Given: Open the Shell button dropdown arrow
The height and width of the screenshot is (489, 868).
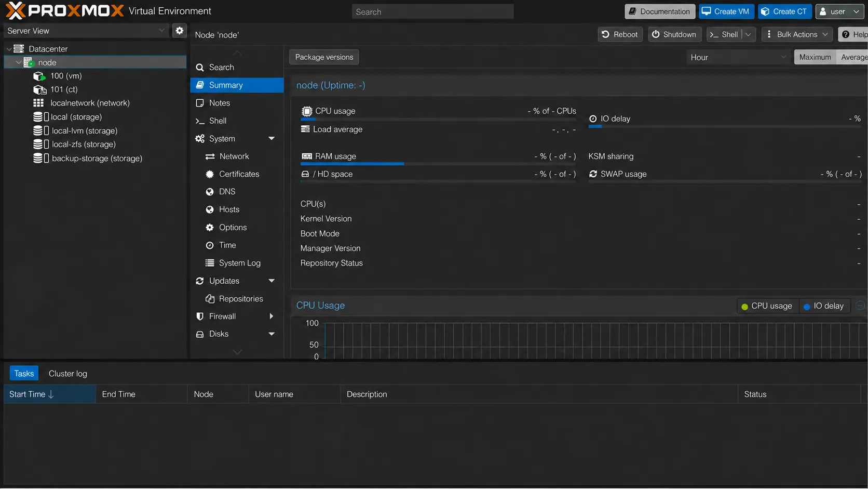Looking at the screenshot, I should 748,35.
